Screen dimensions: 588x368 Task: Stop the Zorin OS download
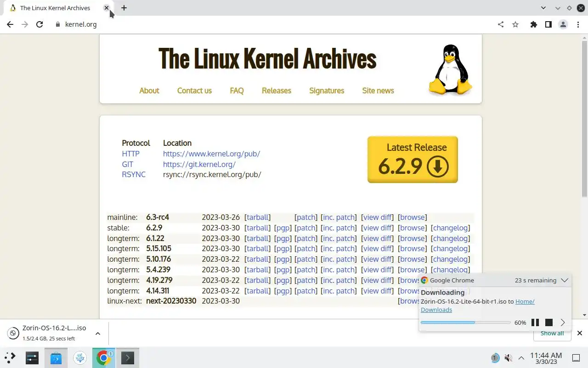point(549,322)
